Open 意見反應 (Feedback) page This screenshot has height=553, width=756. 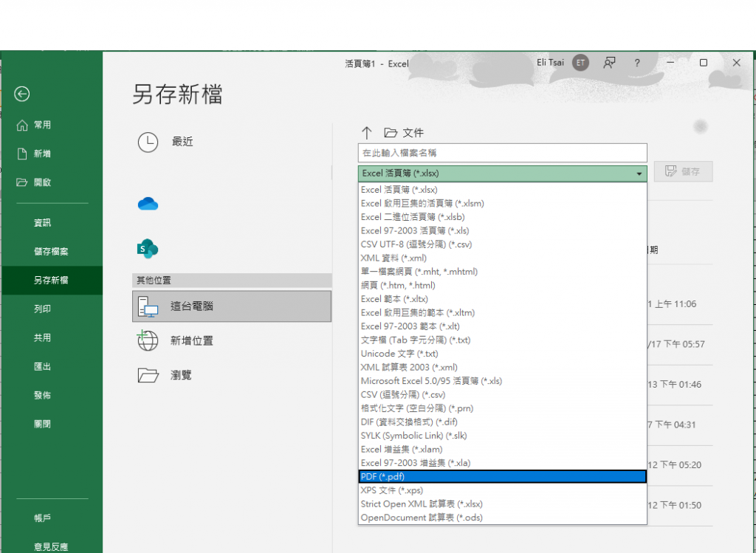(x=52, y=546)
